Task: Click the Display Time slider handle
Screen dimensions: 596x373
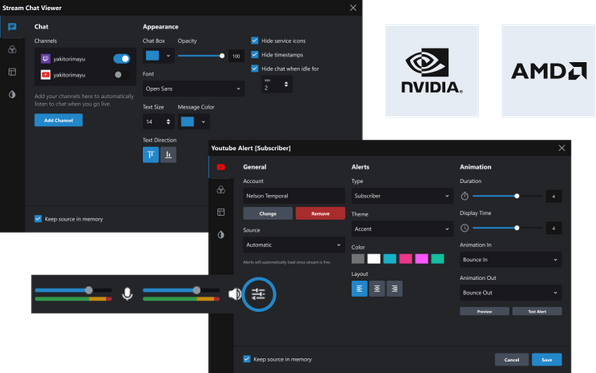Action: point(517,228)
